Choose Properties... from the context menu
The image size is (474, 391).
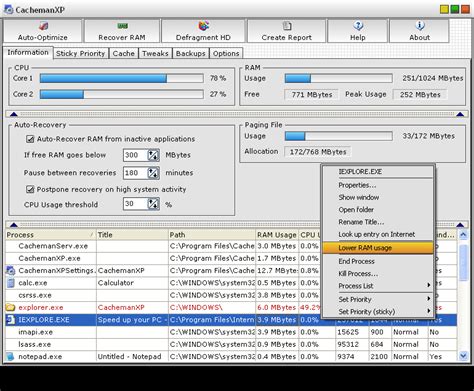tap(378, 185)
